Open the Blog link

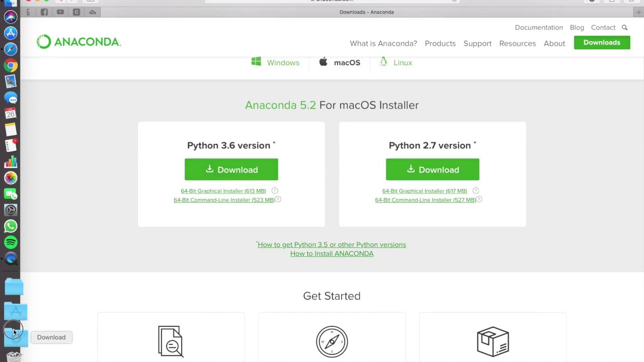577,28
